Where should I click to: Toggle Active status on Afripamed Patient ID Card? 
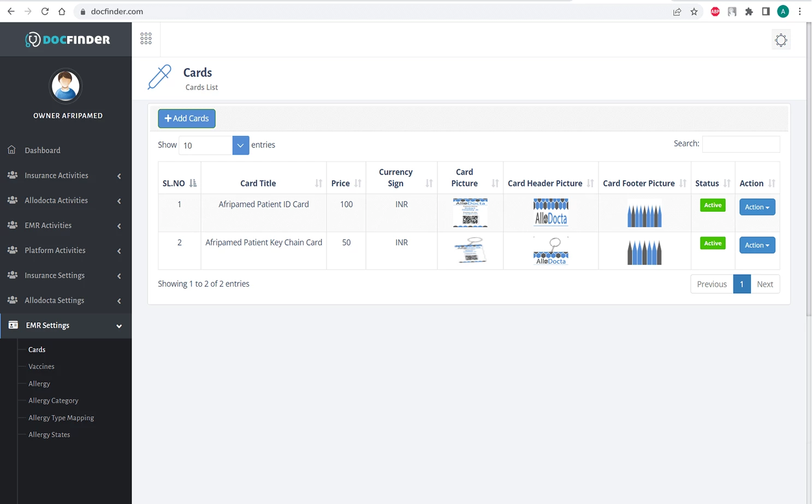coord(712,205)
